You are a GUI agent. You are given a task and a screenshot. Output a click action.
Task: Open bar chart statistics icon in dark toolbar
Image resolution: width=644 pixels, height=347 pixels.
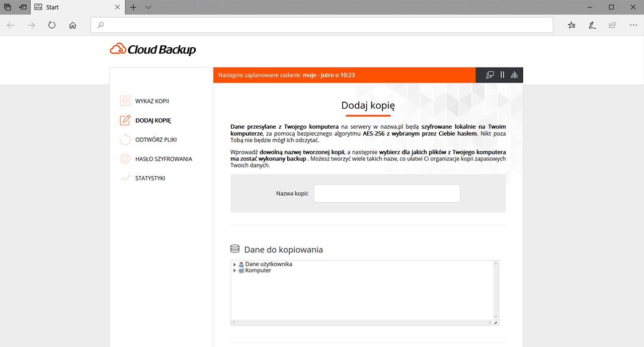point(514,75)
